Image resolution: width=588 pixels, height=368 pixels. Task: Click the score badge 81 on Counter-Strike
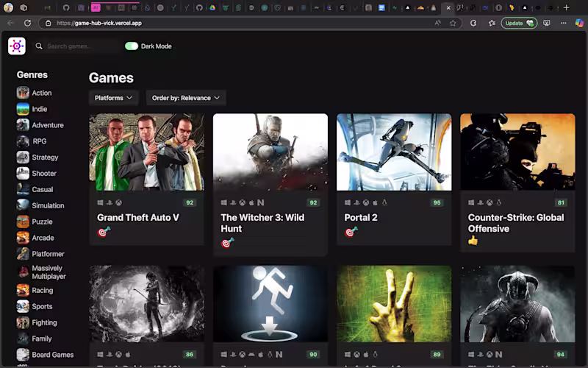click(561, 203)
